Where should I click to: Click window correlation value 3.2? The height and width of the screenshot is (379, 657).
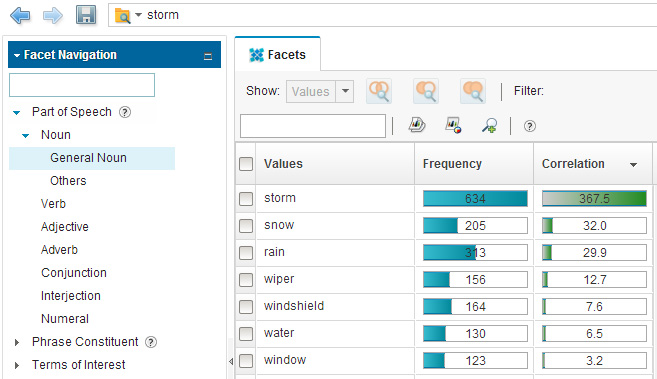(x=594, y=361)
